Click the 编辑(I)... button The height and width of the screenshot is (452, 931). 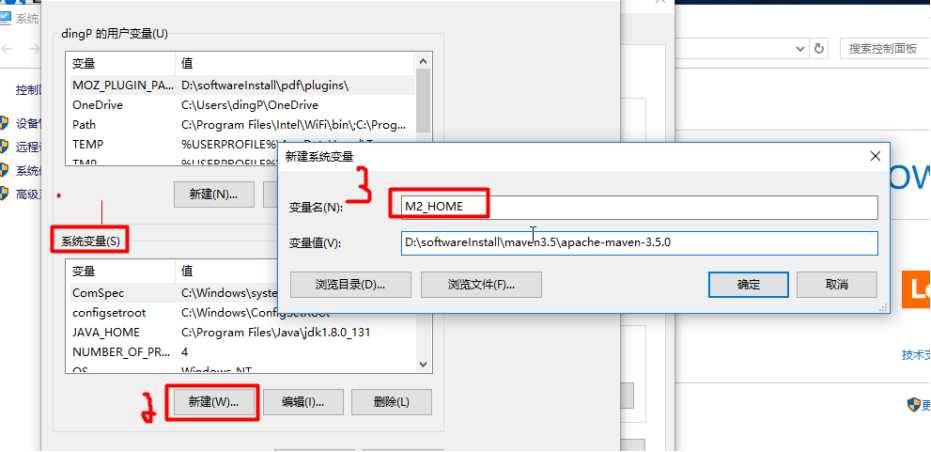click(x=303, y=402)
